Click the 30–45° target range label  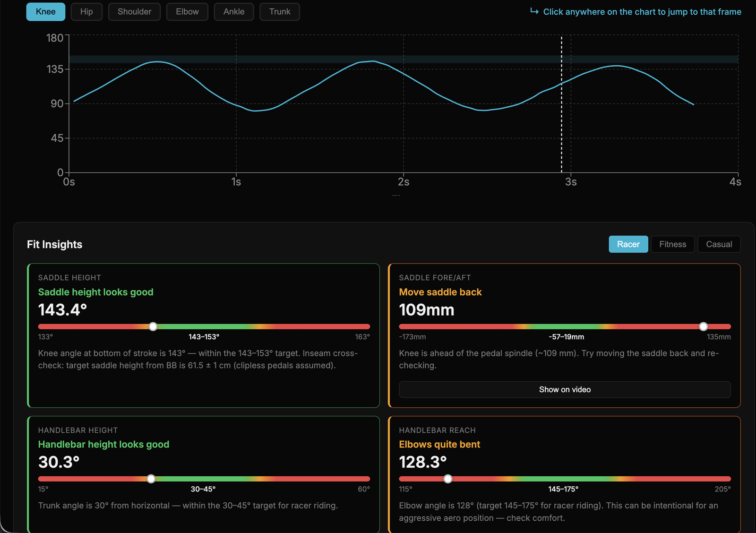(x=203, y=489)
